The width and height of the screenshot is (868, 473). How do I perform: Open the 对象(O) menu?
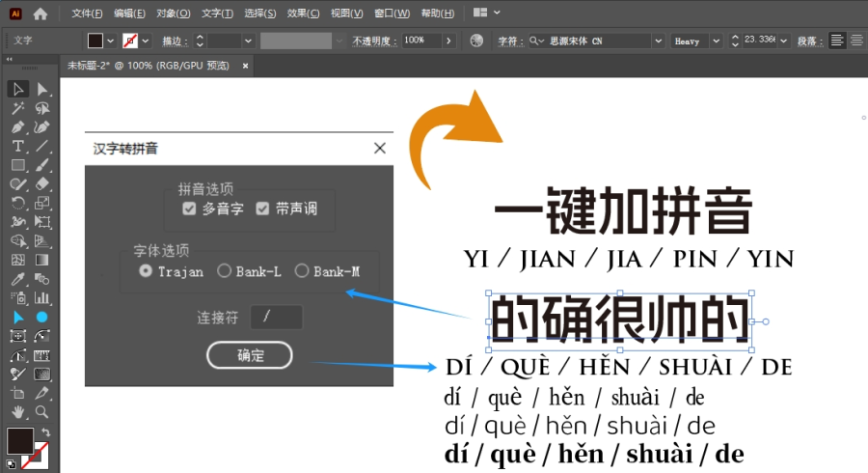[174, 14]
